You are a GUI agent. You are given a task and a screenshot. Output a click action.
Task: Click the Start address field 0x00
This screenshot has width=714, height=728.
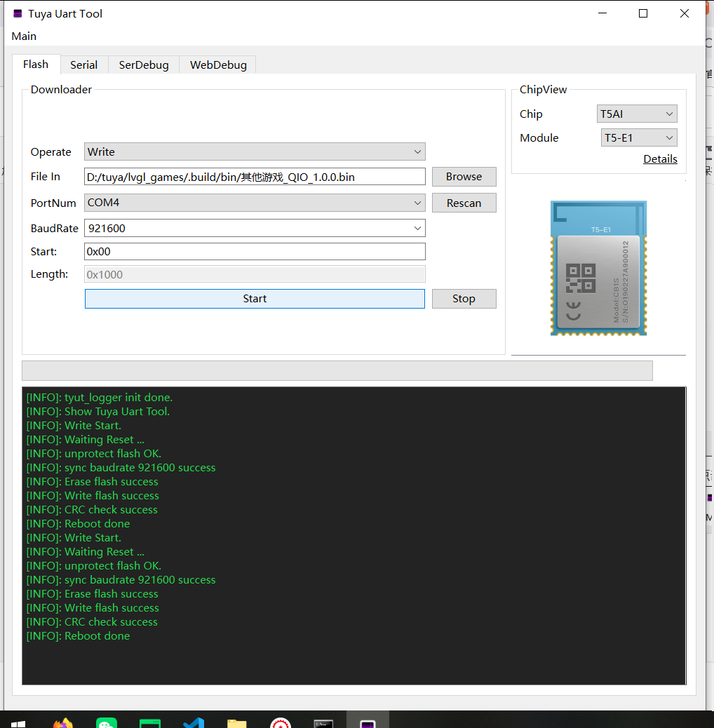click(x=255, y=252)
